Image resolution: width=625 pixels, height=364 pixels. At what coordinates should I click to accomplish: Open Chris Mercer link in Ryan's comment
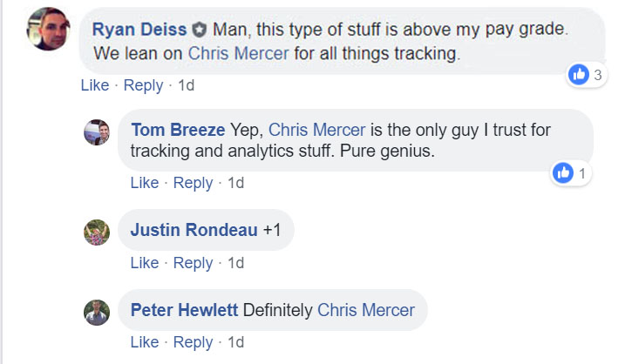(238, 53)
